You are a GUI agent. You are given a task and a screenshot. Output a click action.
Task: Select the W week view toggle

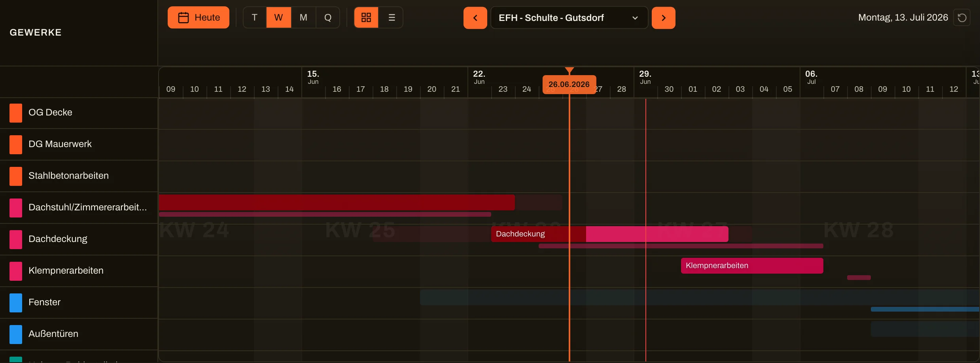pyautogui.click(x=278, y=17)
